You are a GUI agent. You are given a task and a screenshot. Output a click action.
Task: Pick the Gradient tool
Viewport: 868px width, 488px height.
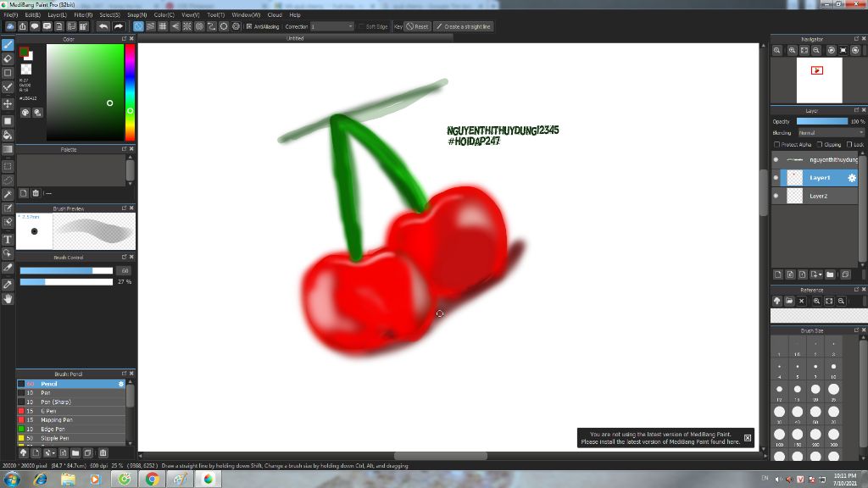(8, 149)
